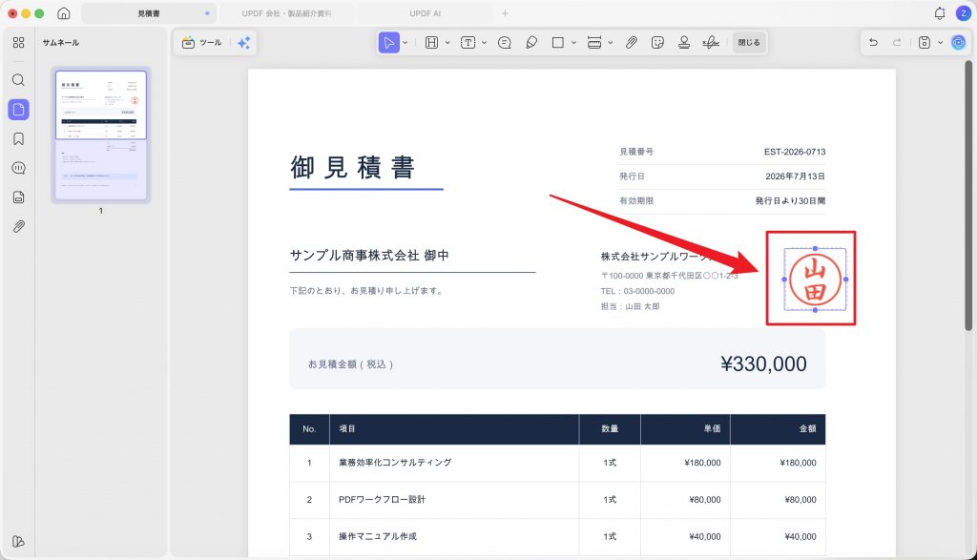Click the paperclip attach file tool in toolbar

tap(632, 42)
